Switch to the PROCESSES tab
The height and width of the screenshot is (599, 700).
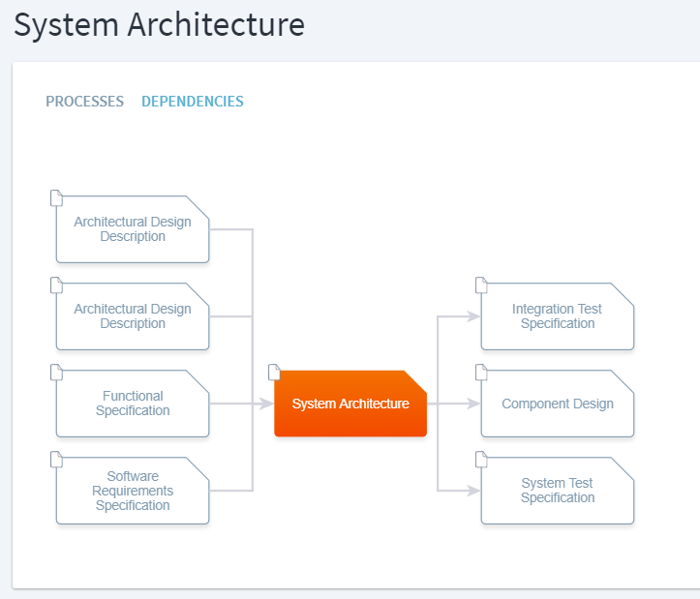[x=84, y=102]
